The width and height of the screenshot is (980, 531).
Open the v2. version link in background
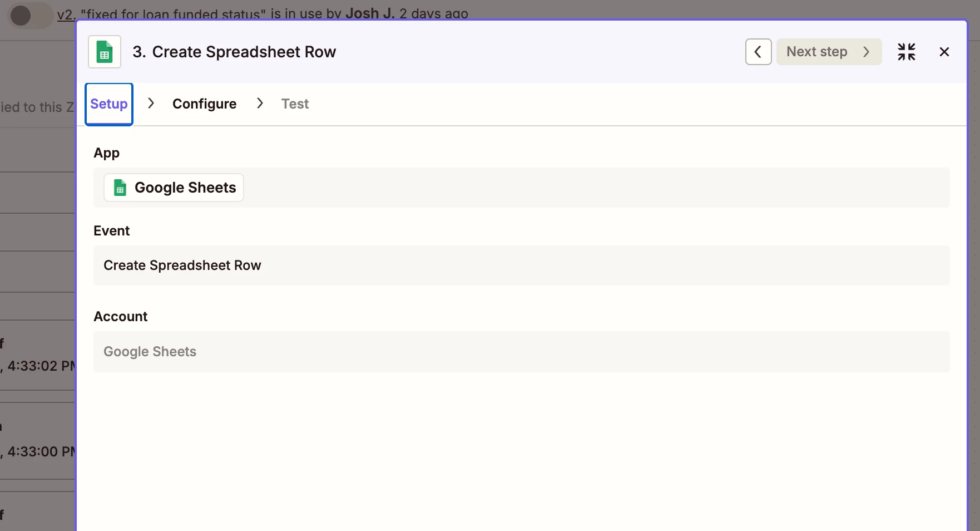(x=66, y=14)
